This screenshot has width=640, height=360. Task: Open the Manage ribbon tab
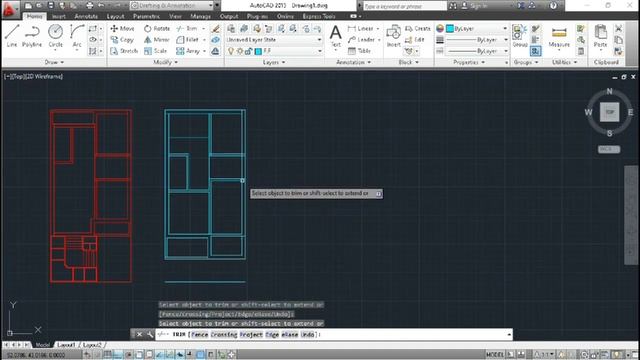point(200,16)
